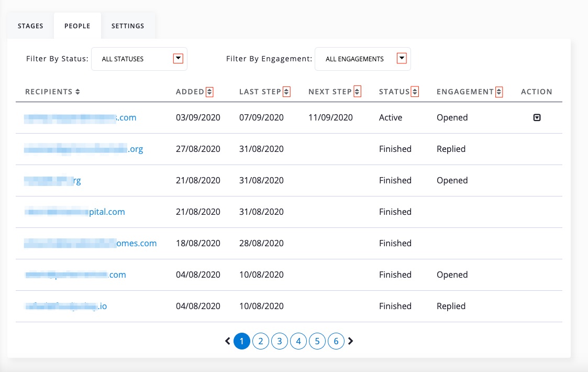Screen dimensions: 588x372
Task: Go to page 4 in pagination
Action: [298, 342]
